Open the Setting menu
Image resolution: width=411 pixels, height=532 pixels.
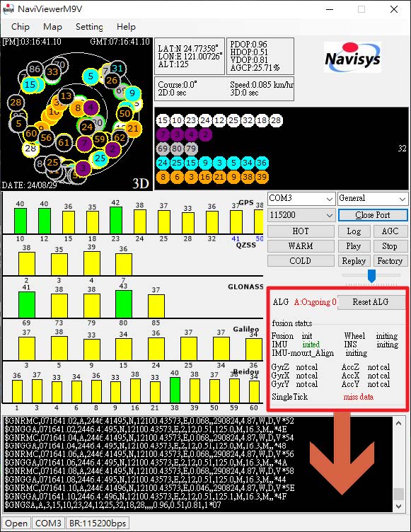coord(89,27)
